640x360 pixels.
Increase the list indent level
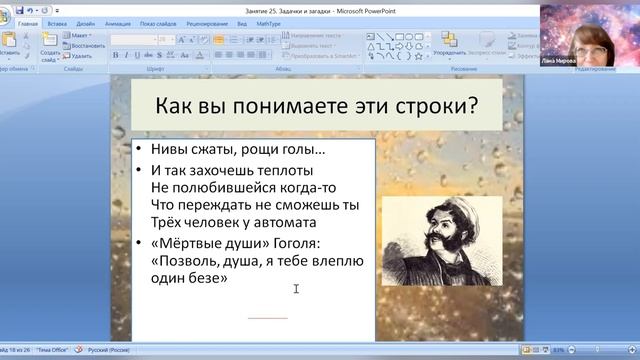tap(260, 39)
